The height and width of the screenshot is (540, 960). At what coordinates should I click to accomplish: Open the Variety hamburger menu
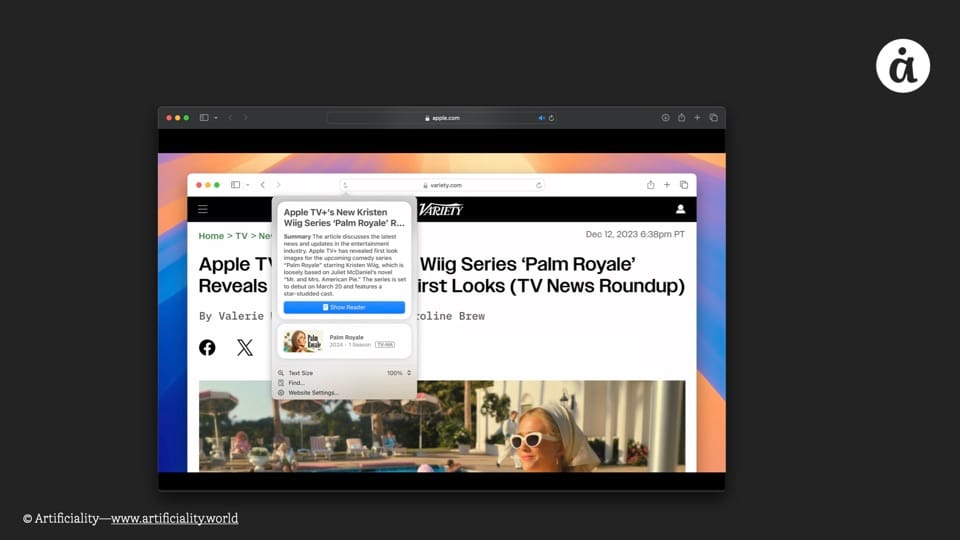pyautogui.click(x=202, y=209)
